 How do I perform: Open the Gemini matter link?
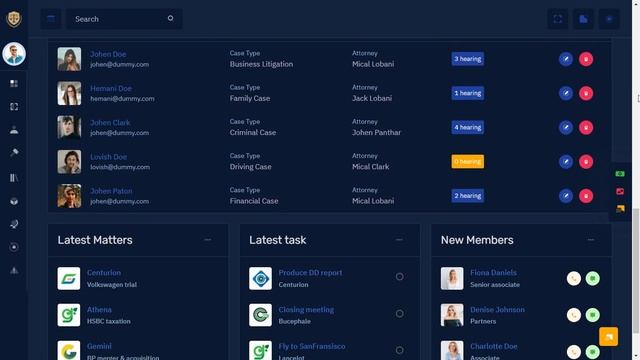(99, 346)
